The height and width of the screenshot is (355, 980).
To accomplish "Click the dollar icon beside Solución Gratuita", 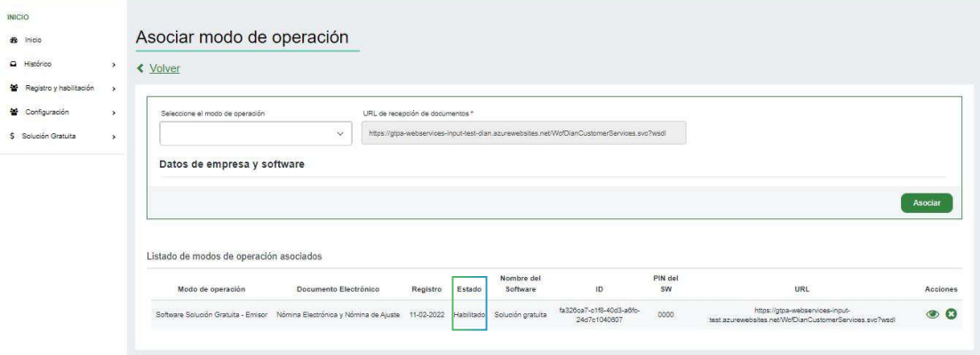I will [x=13, y=136].
